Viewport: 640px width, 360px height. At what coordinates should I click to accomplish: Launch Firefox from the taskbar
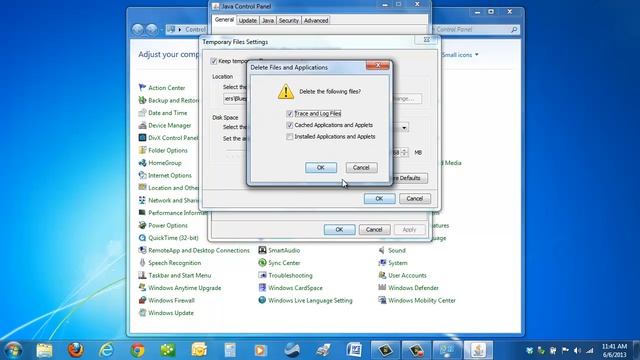pyautogui.click(x=76, y=350)
